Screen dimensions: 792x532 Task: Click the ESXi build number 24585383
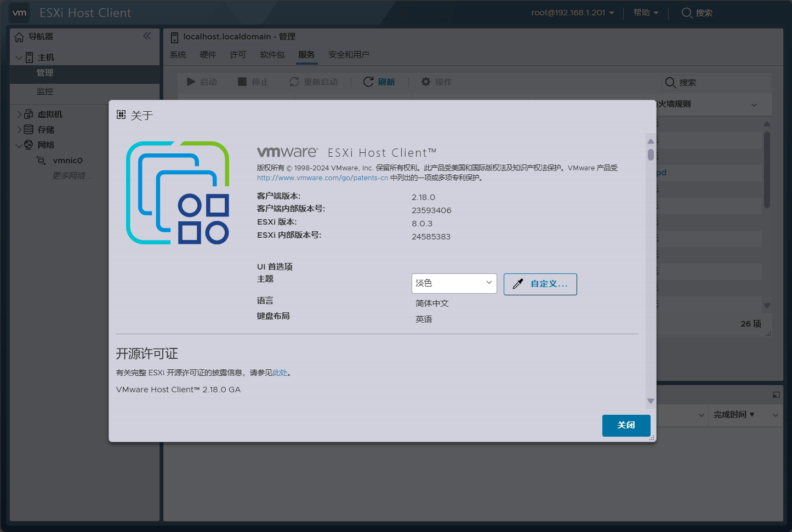point(431,237)
